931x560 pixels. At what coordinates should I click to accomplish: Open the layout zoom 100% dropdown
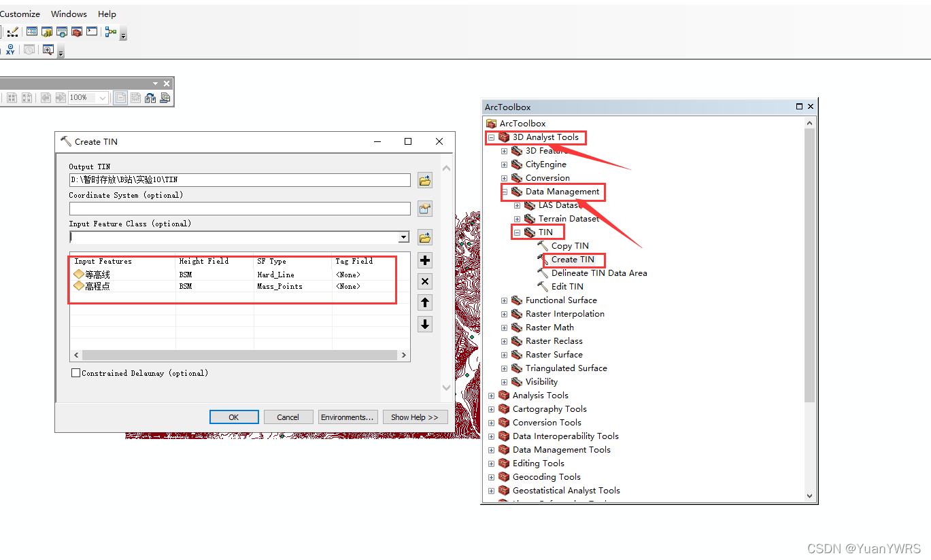coord(103,98)
